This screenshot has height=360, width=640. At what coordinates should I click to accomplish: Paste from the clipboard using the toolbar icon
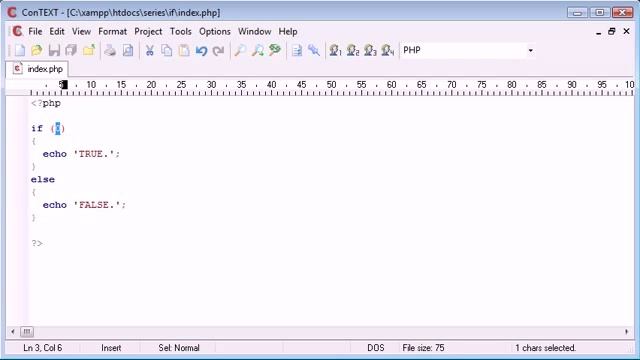184,51
